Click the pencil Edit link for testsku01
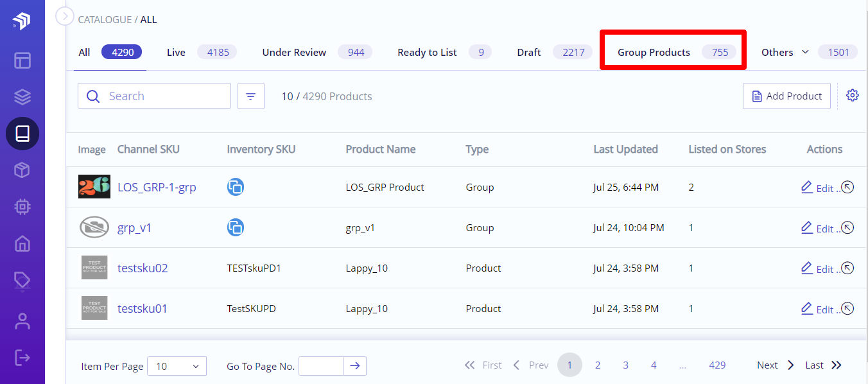This screenshot has width=868, height=384. pos(817,309)
